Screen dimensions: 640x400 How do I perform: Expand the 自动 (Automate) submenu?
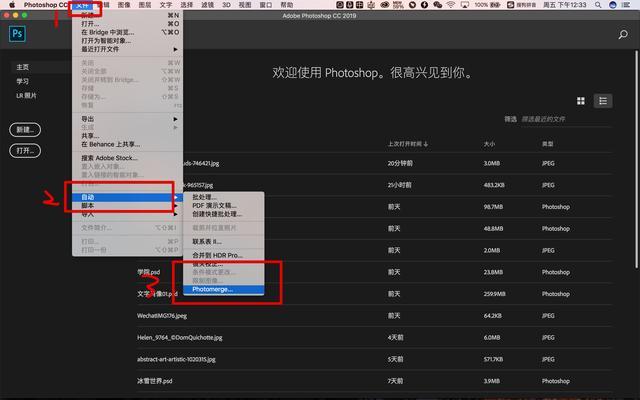[127, 197]
